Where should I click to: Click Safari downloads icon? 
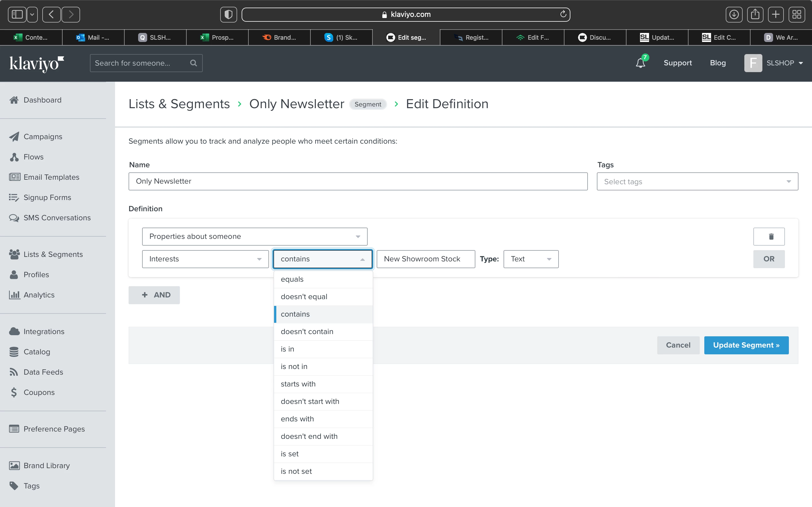click(x=734, y=14)
